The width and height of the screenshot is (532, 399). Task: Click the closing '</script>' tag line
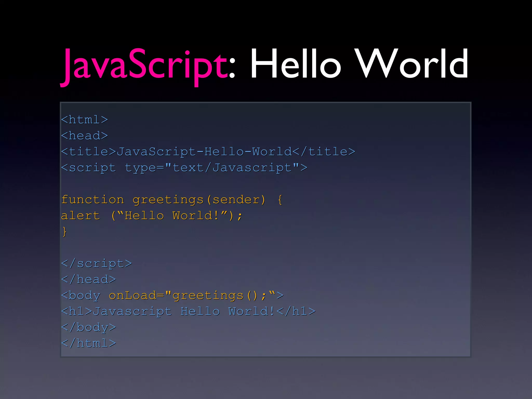(97, 264)
